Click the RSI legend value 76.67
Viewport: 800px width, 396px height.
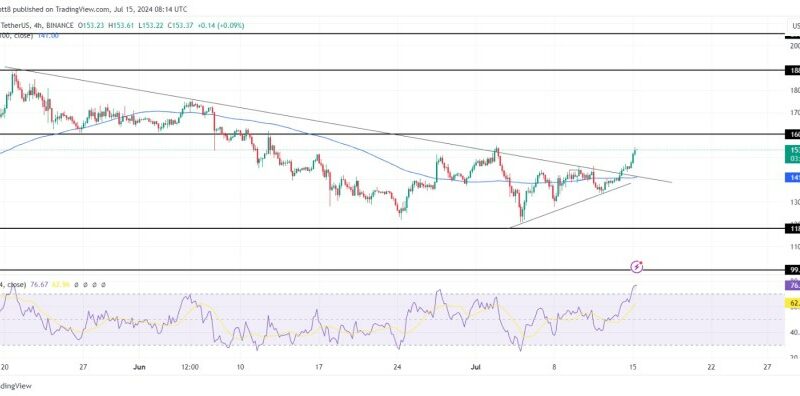click(39, 284)
